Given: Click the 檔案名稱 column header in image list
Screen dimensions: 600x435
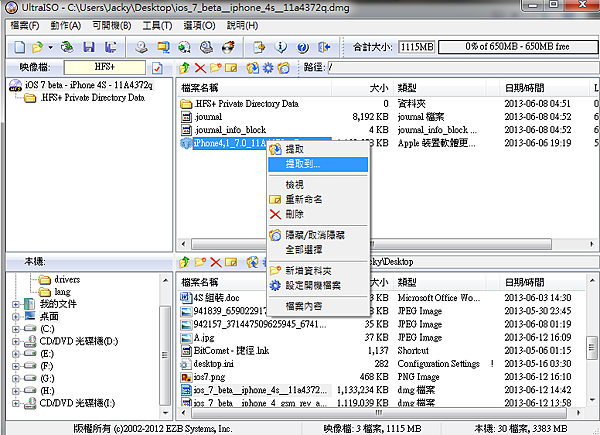Looking at the screenshot, I should [254, 88].
